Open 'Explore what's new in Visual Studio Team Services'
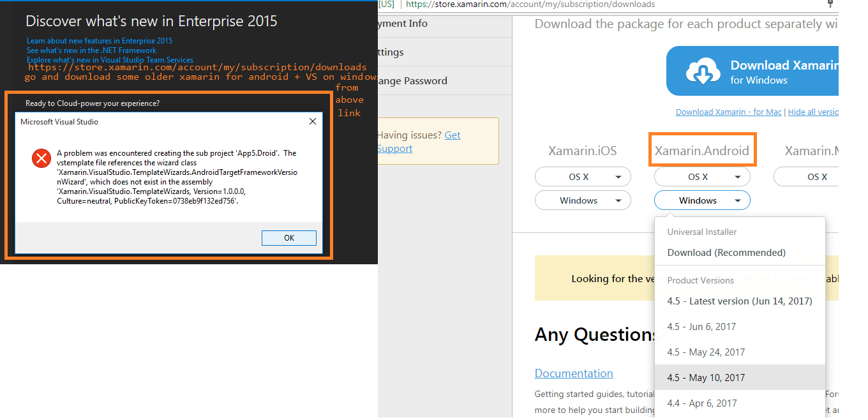The height and width of the screenshot is (420, 868). 110,60
